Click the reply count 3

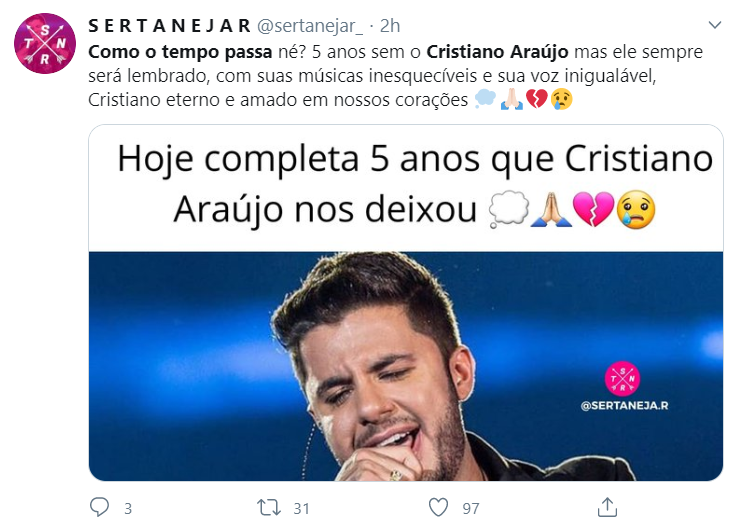pyautogui.click(x=128, y=508)
